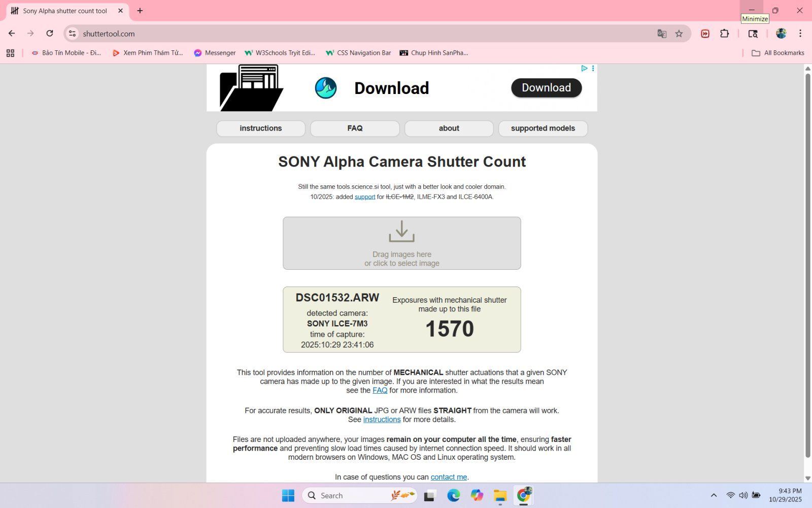The width and height of the screenshot is (812, 508).
Task: Click the address bar URL shuttertool.com
Action: pyautogui.click(x=109, y=34)
